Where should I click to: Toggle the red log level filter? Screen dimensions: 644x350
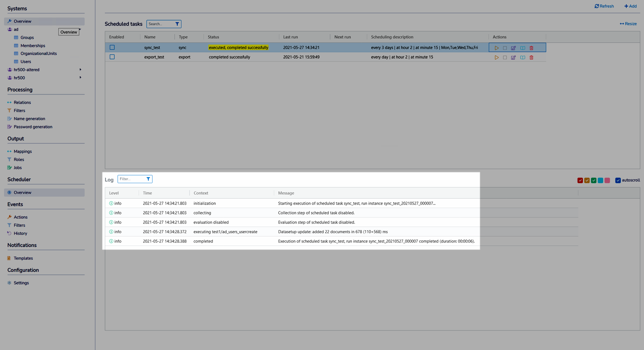point(580,181)
